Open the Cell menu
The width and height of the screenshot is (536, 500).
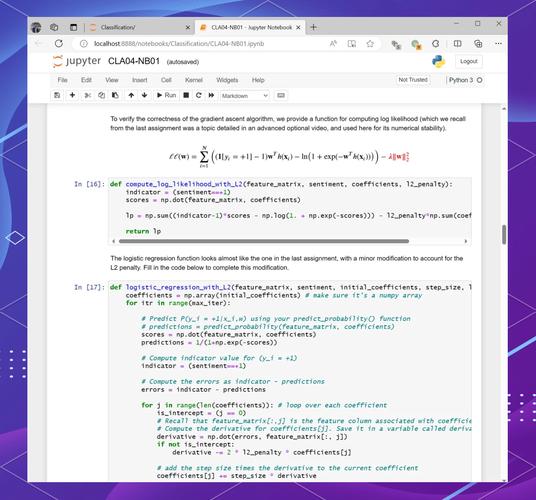click(166, 80)
